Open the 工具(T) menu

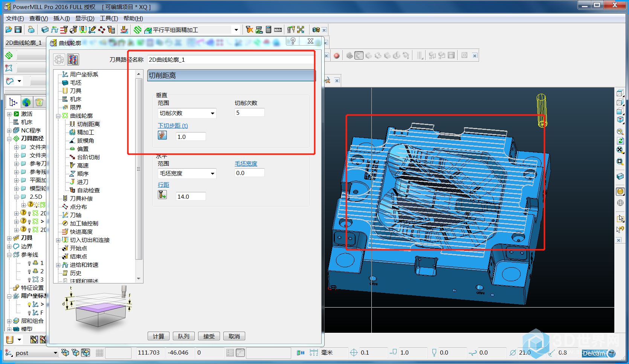[x=109, y=18]
